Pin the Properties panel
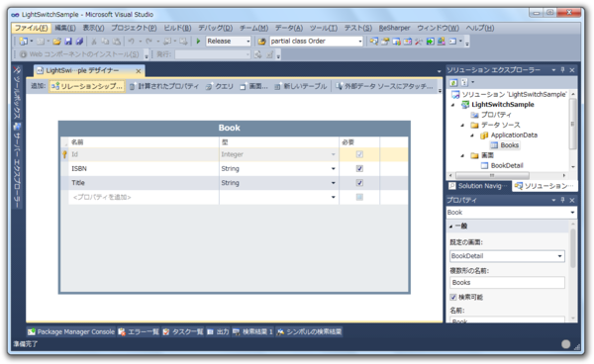The width and height of the screenshot is (594, 364). coord(562,200)
